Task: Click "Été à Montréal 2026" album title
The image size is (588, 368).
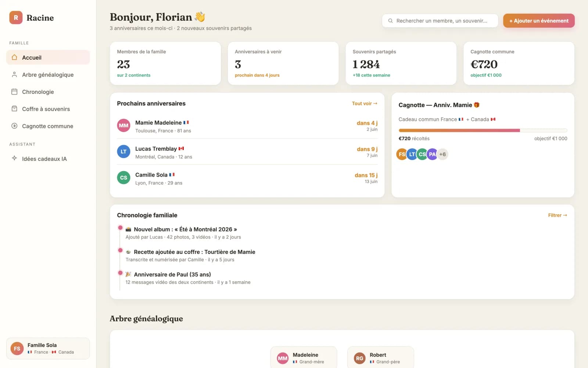Action: click(206, 229)
